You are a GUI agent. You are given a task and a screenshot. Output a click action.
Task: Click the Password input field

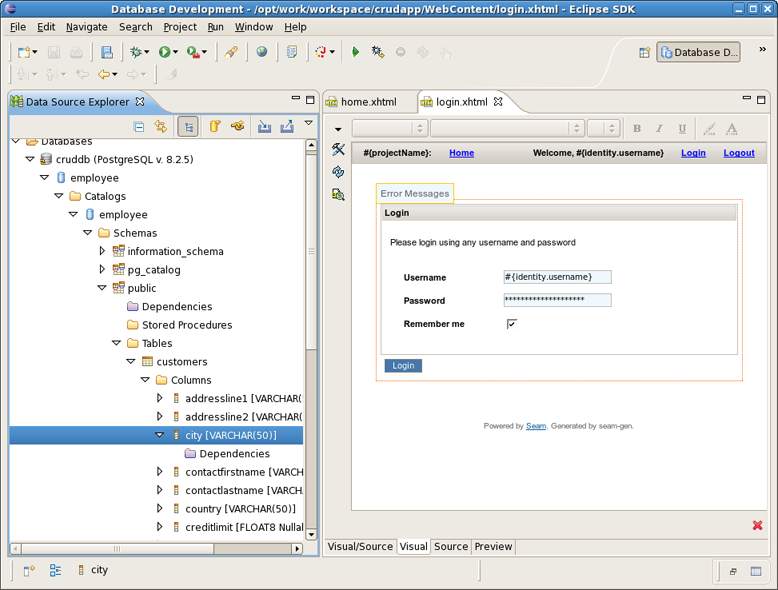point(557,300)
